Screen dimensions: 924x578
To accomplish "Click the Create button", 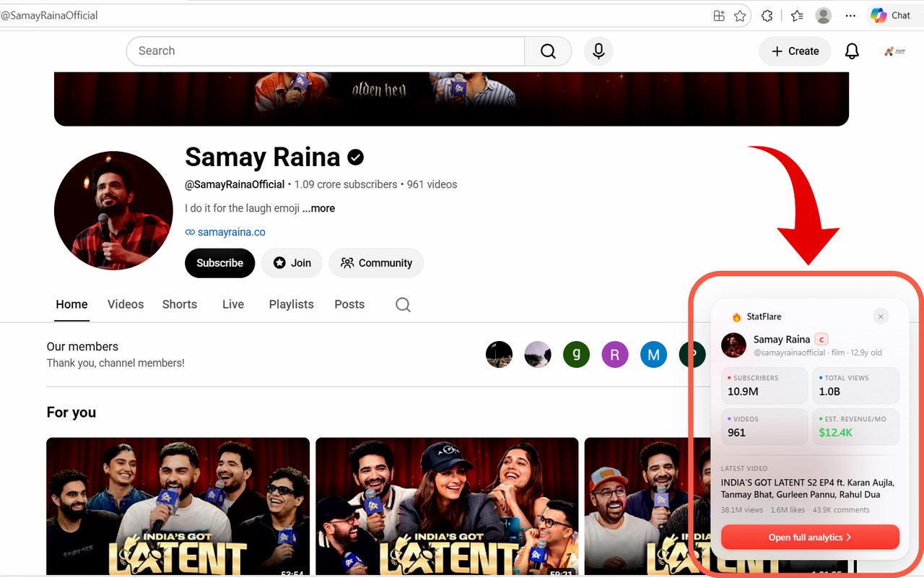I will click(x=795, y=51).
